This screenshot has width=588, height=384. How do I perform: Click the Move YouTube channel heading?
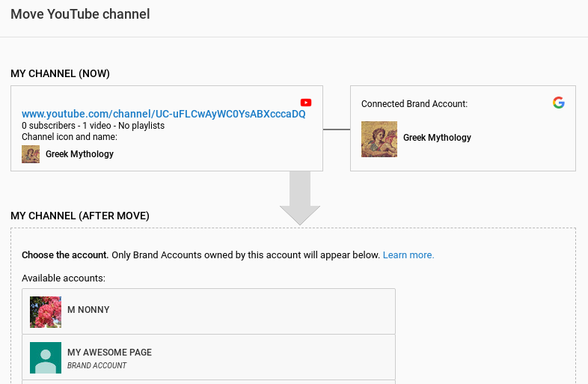coord(80,14)
